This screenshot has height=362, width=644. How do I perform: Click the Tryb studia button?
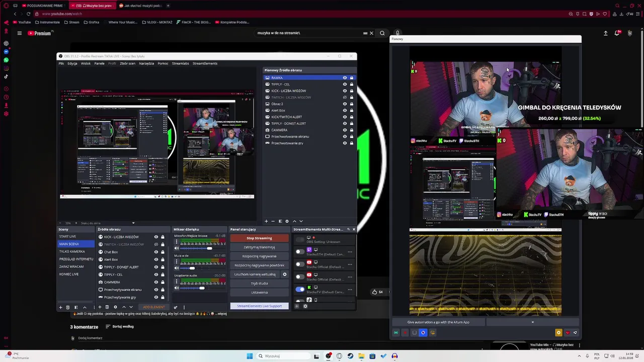(x=259, y=284)
